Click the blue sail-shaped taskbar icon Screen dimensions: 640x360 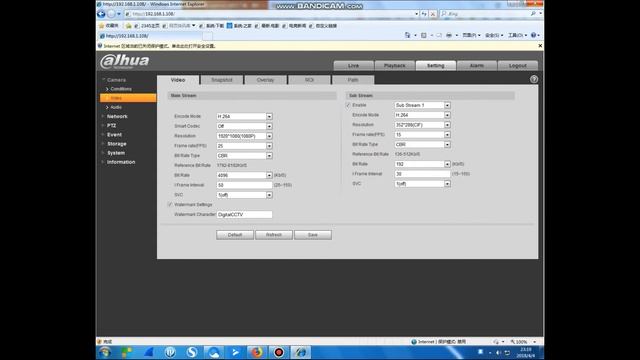149,352
